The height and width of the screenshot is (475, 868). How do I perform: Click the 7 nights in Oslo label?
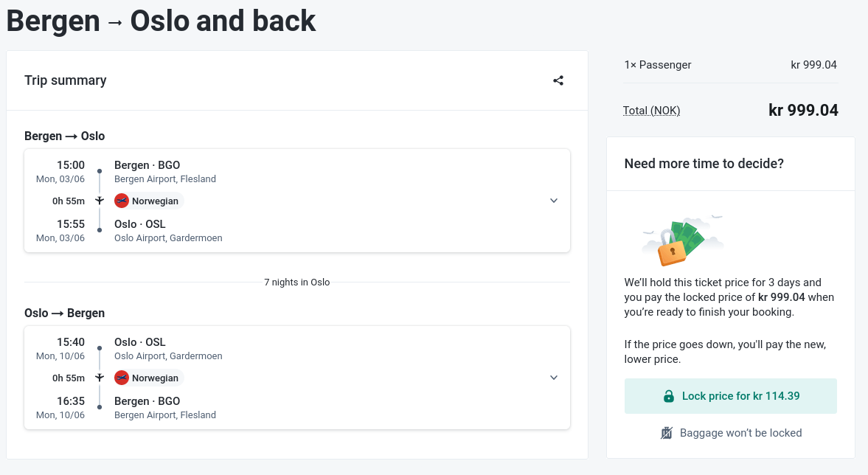[297, 282]
